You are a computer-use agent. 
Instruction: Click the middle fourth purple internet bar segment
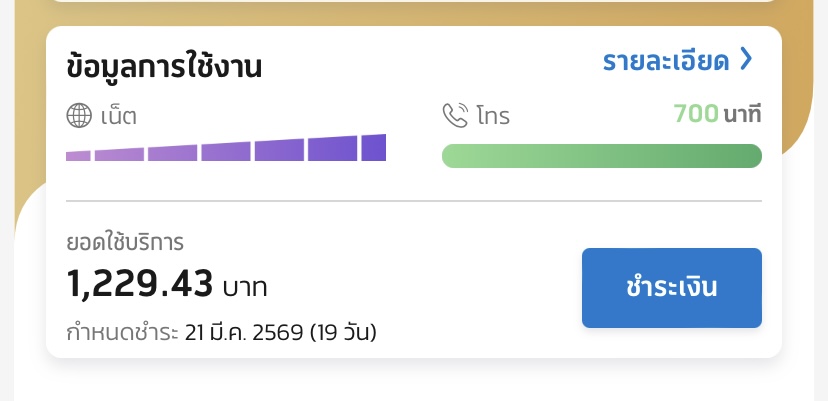coord(225,152)
